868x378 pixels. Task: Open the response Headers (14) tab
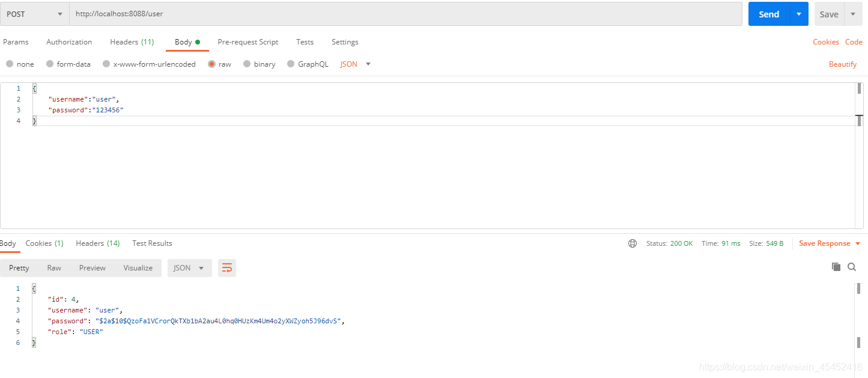pyautogui.click(x=97, y=243)
